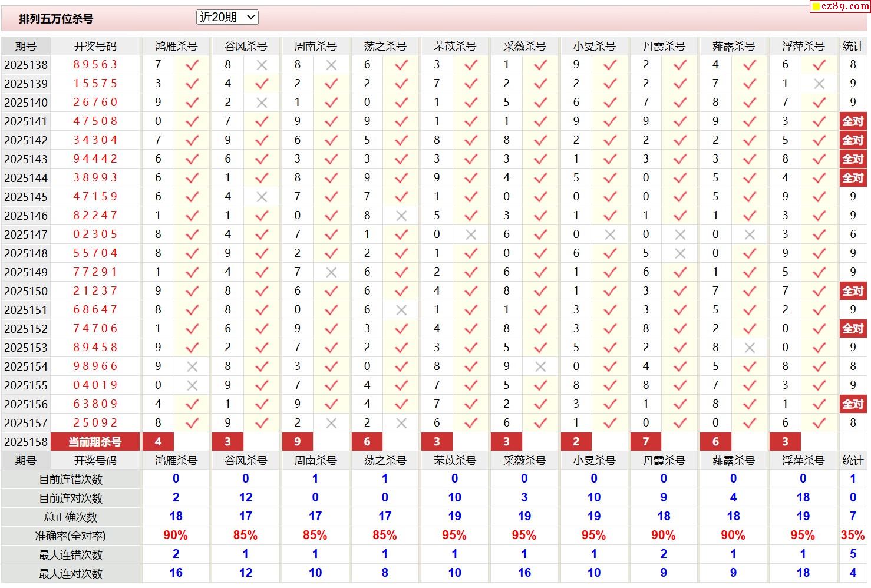Click the X mark for 鸿雁杀号 in row 2025154
Screen dimensions: 871x588
coord(192,367)
